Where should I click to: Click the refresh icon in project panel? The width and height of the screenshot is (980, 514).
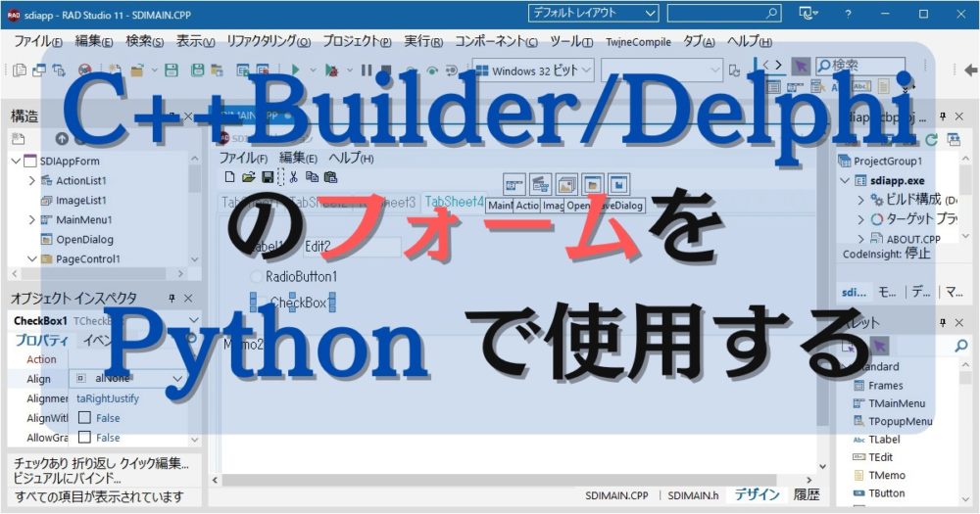(931, 139)
